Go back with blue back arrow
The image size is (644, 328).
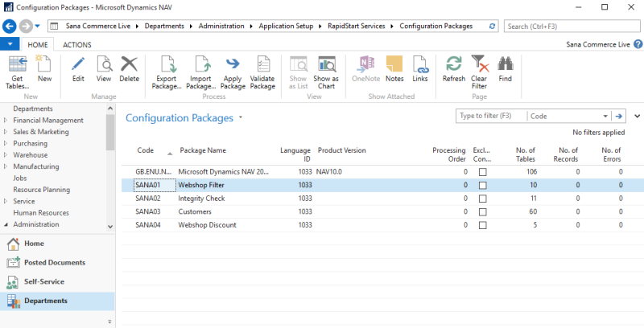point(10,27)
